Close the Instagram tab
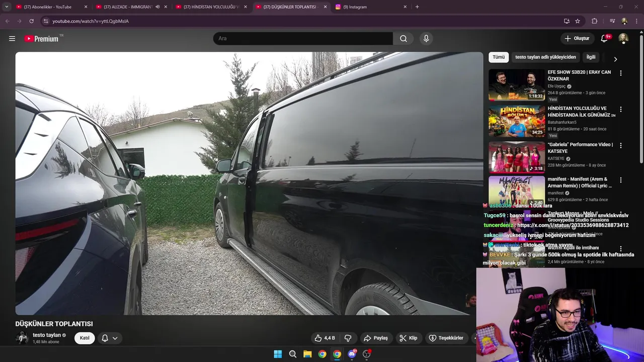The height and width of the screenshot is (362, 644). (405, 7)
